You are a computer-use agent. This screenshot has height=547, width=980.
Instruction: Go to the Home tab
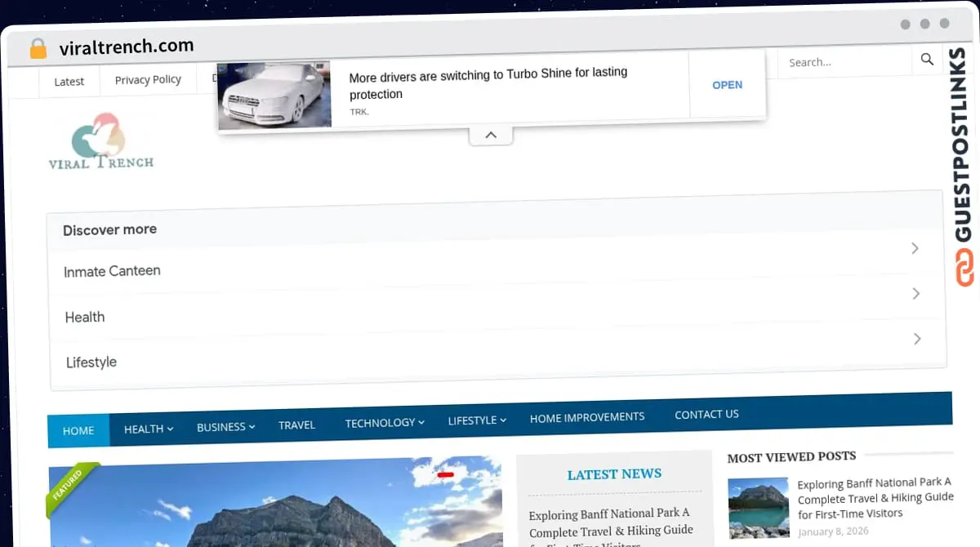click(x=78, y=430)
